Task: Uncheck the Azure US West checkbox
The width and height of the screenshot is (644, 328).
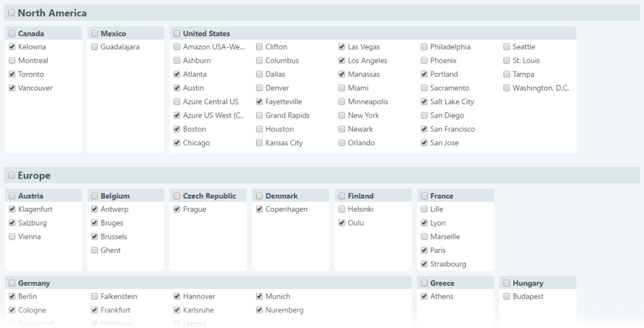Action: tap(177, 116)
